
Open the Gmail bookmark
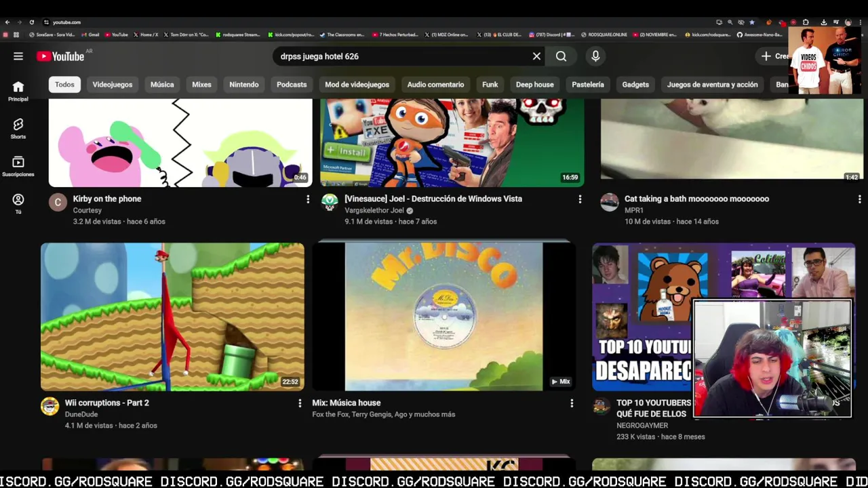pos(90,35)
